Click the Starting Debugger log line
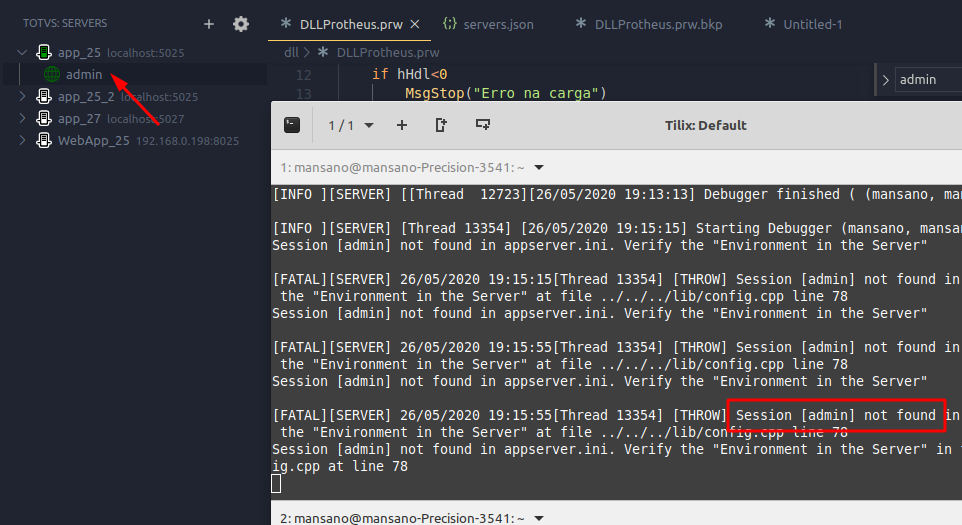The image size is (962, 525). coord(617,228)
